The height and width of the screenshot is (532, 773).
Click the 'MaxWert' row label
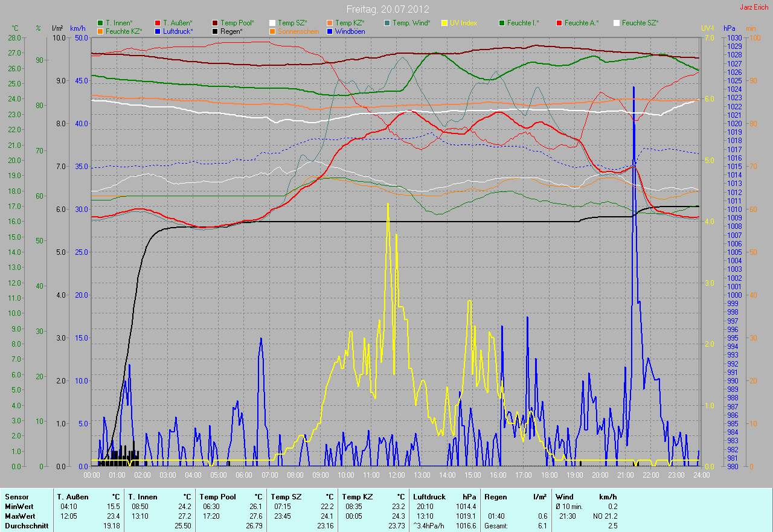pos(21,516)
